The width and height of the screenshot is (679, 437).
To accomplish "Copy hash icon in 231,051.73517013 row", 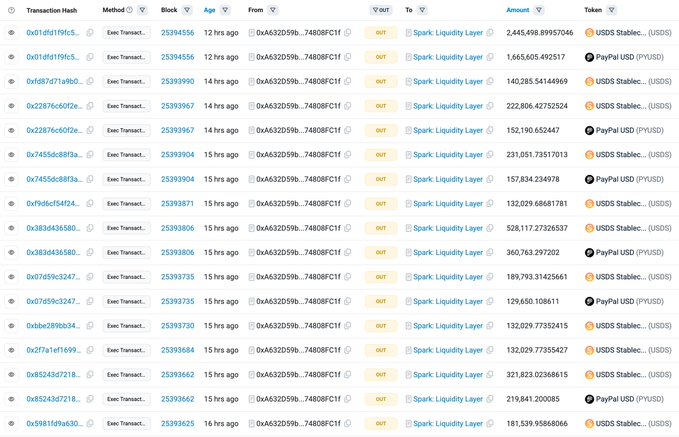I will (x=90, y=155).
